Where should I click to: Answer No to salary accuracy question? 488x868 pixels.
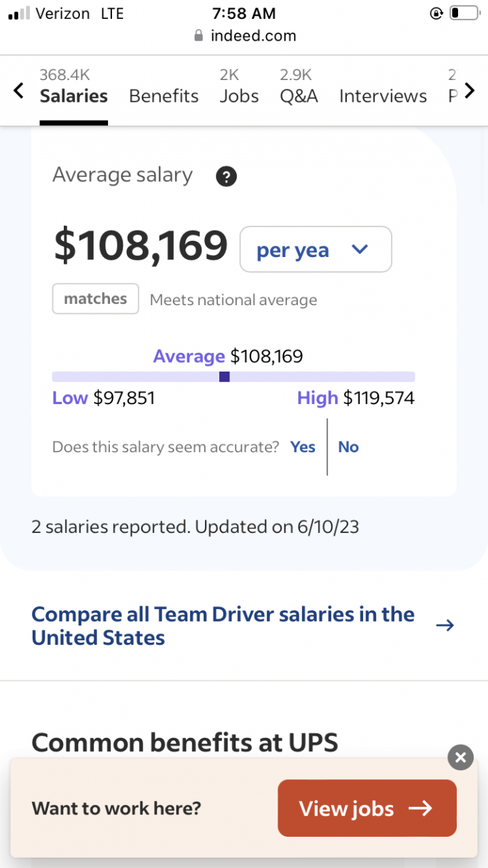pyautogui.click(x=348, y=447)
